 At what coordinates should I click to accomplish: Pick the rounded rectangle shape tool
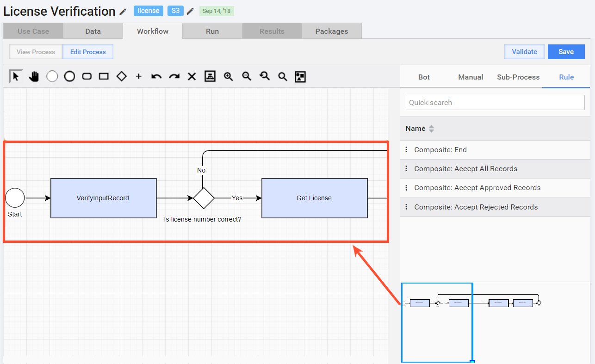coord(87,77)
